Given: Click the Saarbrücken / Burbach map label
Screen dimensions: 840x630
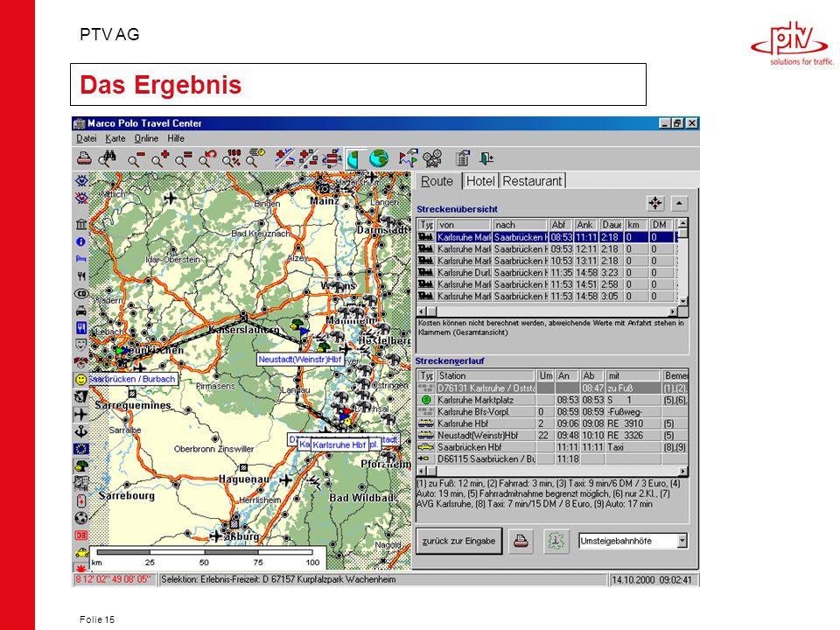Looking at the screenshot, I should pos(132,379).
